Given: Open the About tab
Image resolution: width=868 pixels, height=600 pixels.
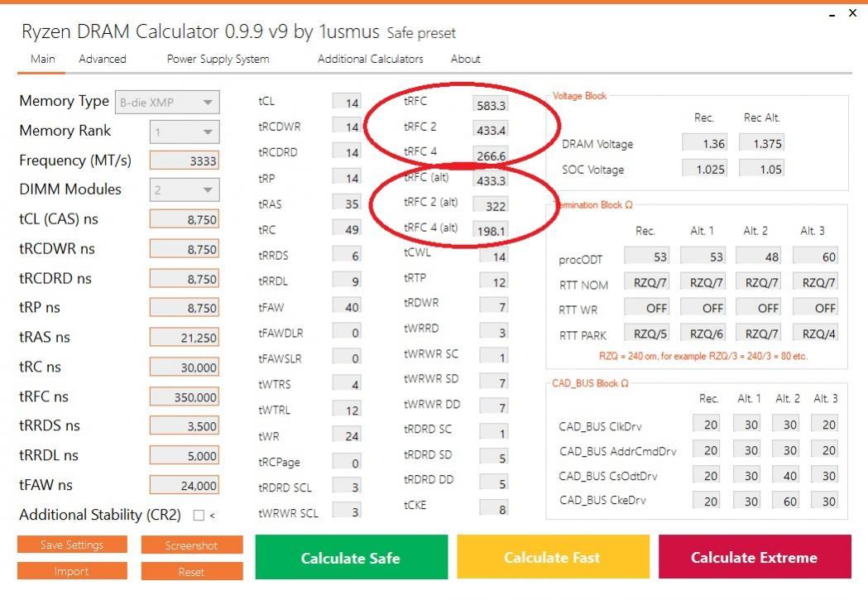Looking at the screenshot, I should click(x=466, y=60).
